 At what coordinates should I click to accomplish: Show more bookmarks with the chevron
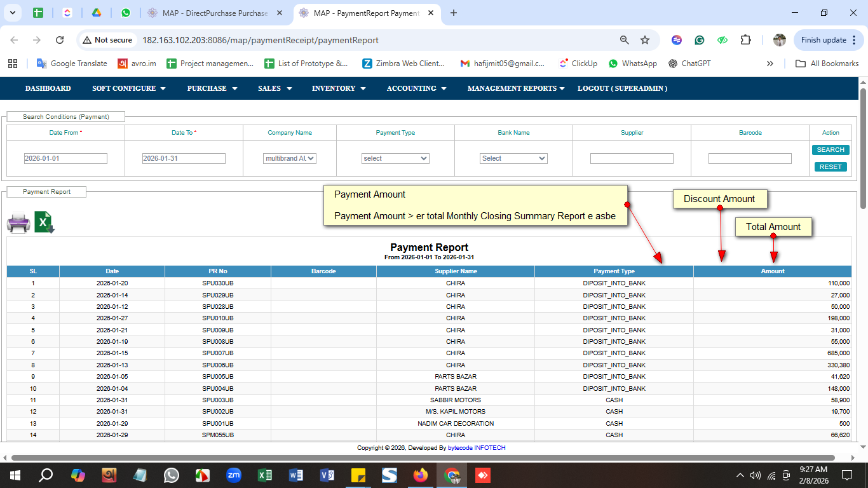(770, 64)
